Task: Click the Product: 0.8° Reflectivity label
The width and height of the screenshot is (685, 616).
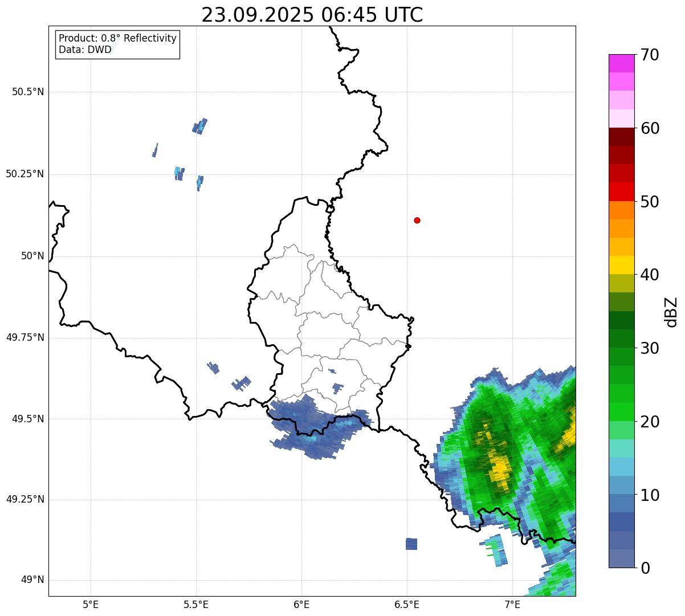Action: pyautogui.click(x=118, y=38)
